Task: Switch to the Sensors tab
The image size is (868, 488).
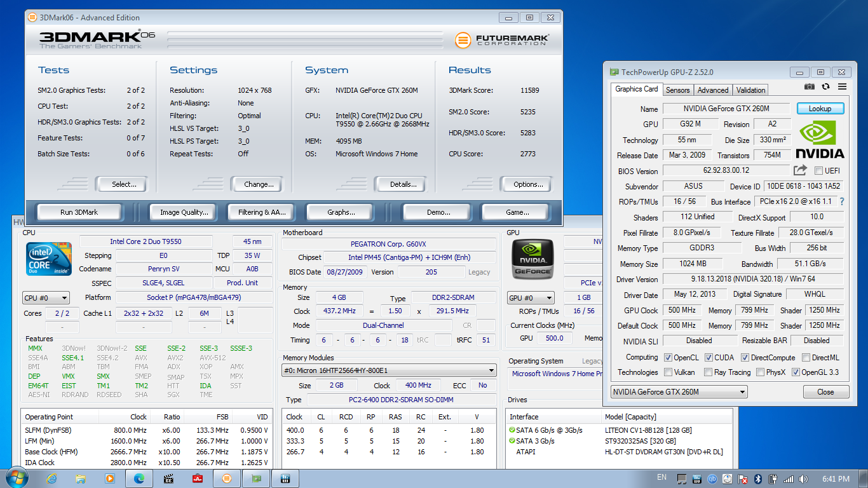Action: pyautogui.click(x=677, y=90)
